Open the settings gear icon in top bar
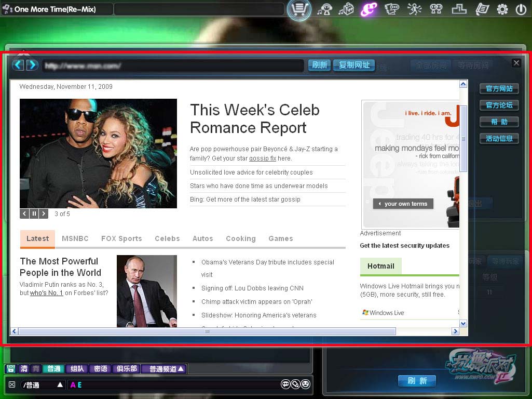Viewport: 532px width, 399px height. pyautogui.click(x=502, y=9)
